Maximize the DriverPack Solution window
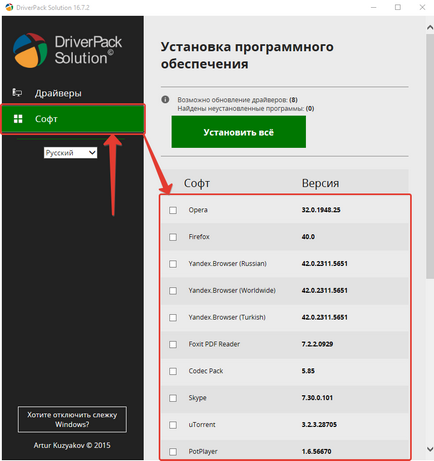 tap(398, 7)
